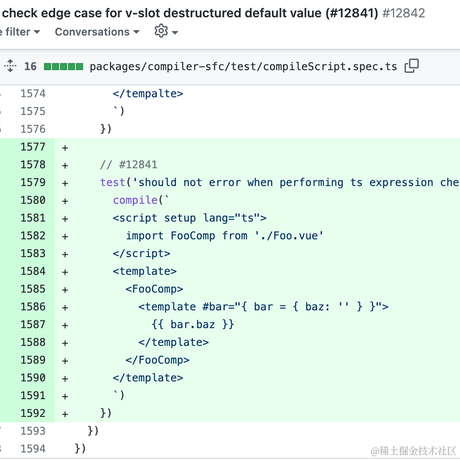
Task: Open the file filter dropdown
Action: coord(20,32)
